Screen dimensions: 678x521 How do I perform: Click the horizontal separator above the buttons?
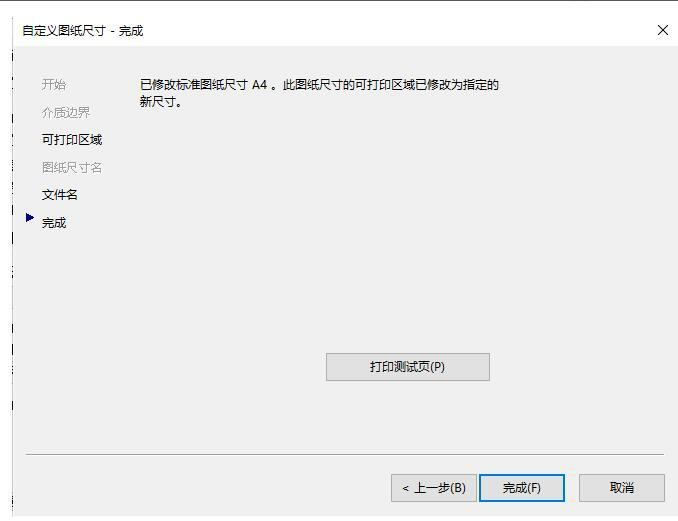click(345, 454)
